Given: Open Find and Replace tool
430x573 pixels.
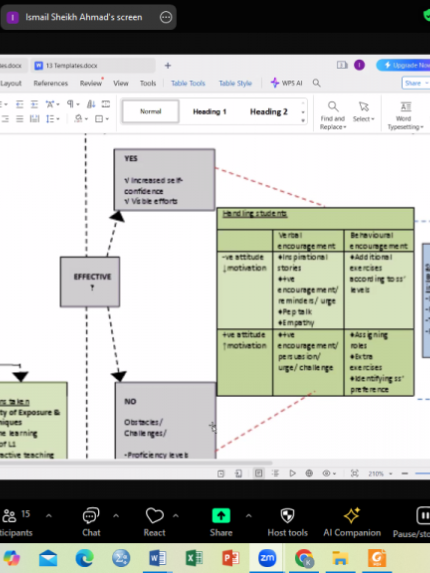Looking at the screenshot, I should click(332, 115).
